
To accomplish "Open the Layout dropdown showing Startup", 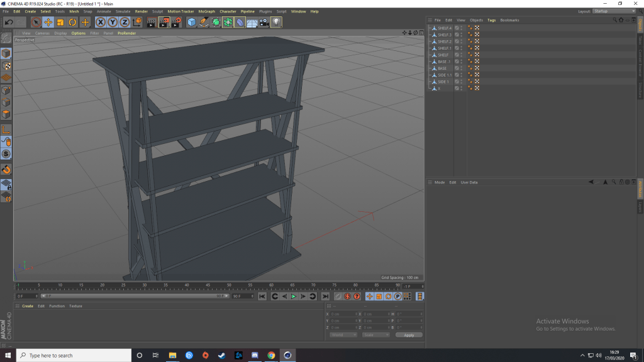I will pyautogui.click(x=614, y=11).
